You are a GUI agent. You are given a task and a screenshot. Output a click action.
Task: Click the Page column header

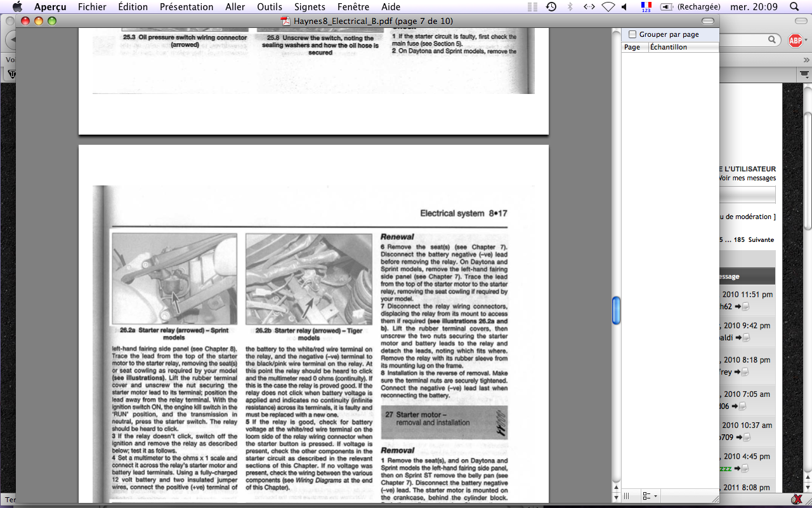click(635, 47)
